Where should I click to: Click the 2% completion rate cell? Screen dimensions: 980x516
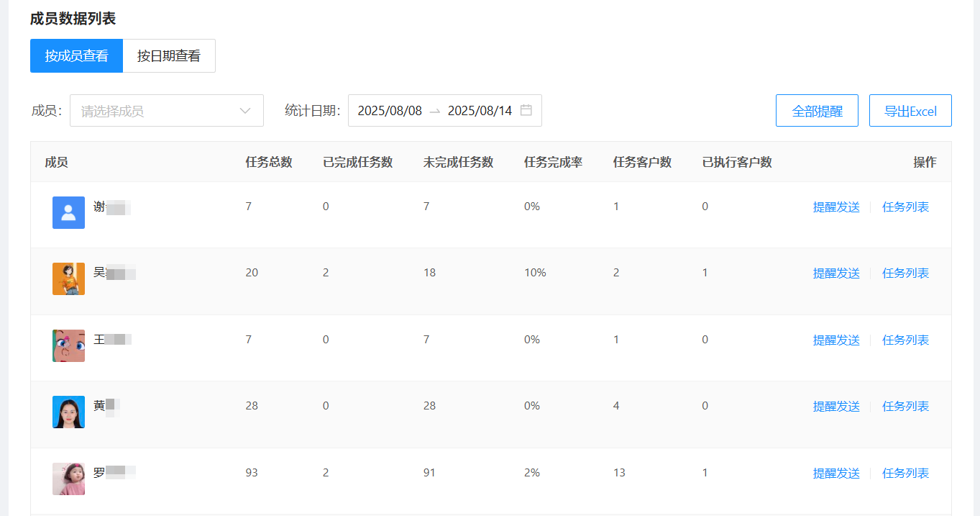pyautogui.click(x=532, y=473)
